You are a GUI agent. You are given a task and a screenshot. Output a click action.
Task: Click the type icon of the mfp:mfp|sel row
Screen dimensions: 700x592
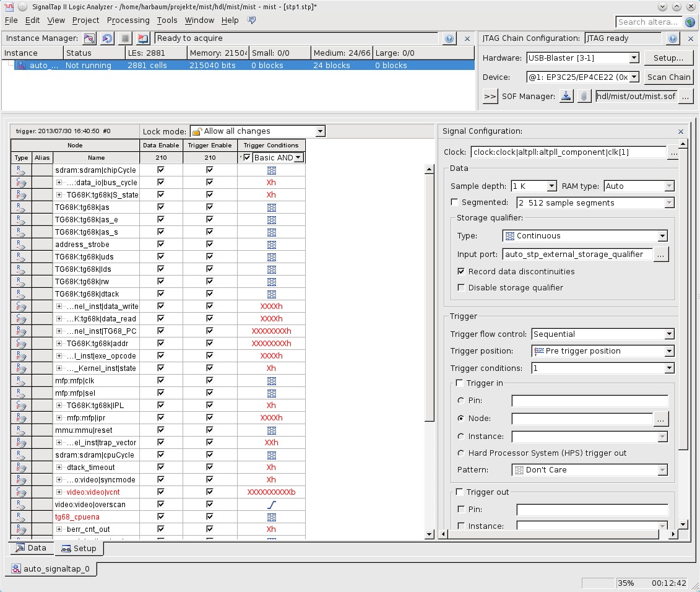(20, 393)
